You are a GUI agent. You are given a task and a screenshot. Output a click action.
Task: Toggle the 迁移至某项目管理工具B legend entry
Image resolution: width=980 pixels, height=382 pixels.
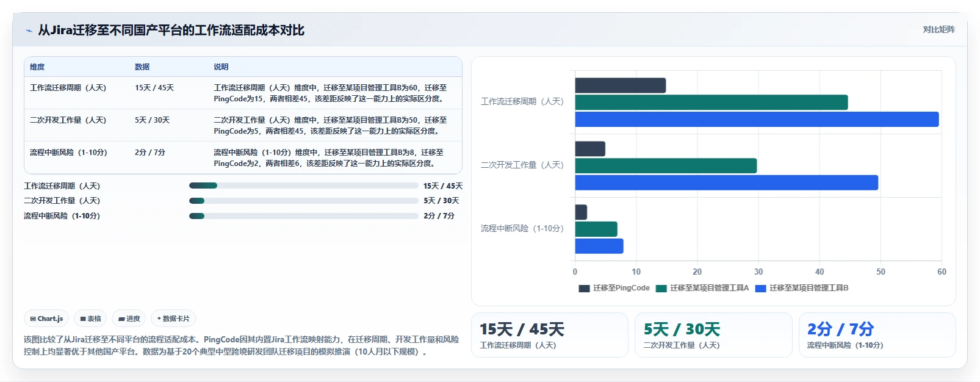click(x=802, y=288)
